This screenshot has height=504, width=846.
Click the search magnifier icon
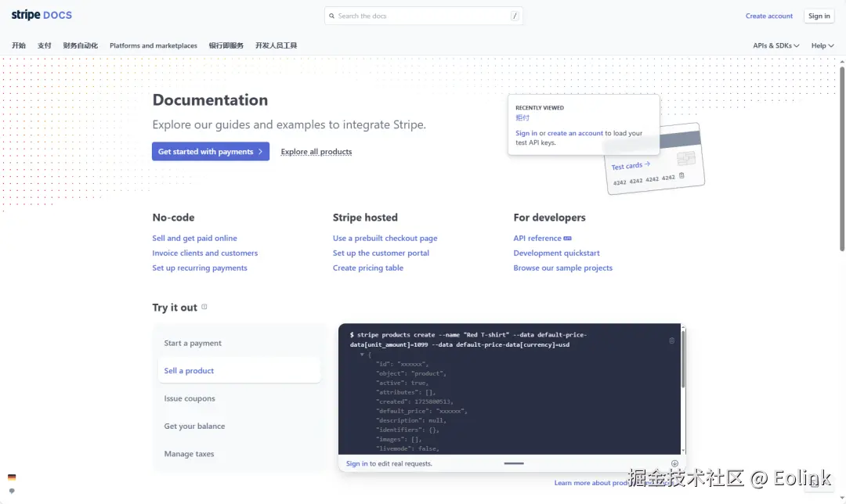(332, 16)
